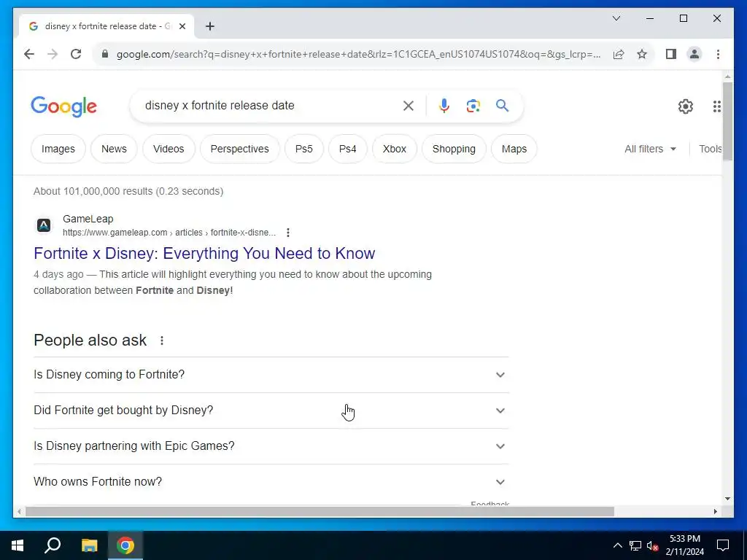Screen dimensions: 747x560
Task: Open the All filters dropdown
Action: click(x=650, y=149)
